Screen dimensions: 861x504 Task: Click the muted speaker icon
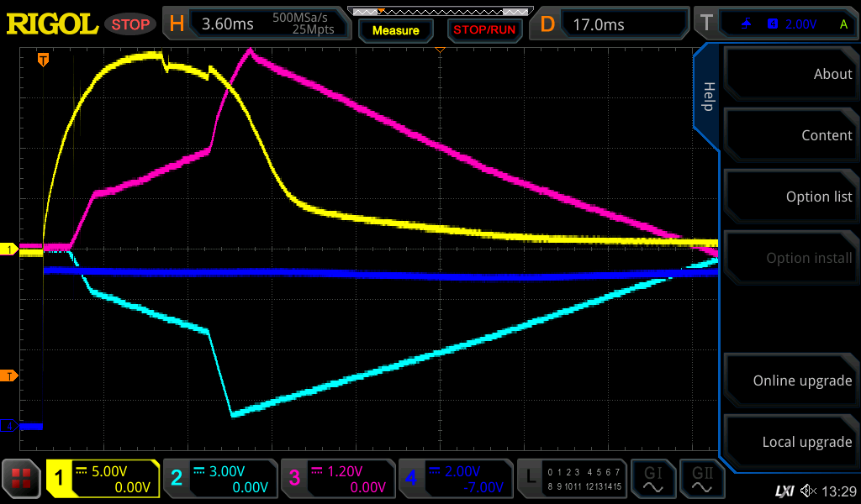tap(809, 491)
